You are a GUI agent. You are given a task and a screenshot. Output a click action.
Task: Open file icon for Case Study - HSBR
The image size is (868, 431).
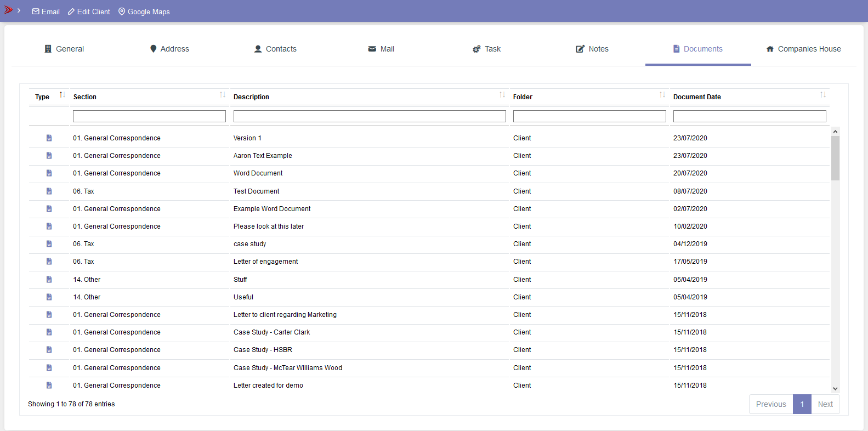click(49, 350)
